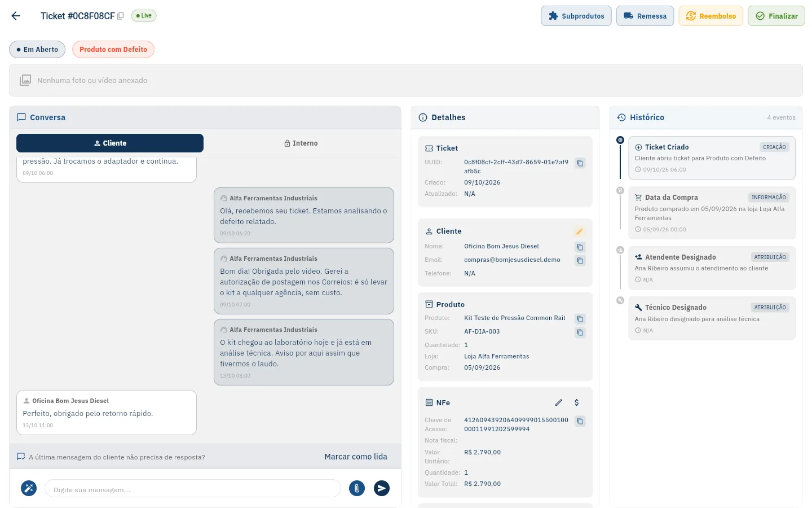
Task: Click the Nenhuma foto ou vídeo anexado area
Action: click(406, 80)
